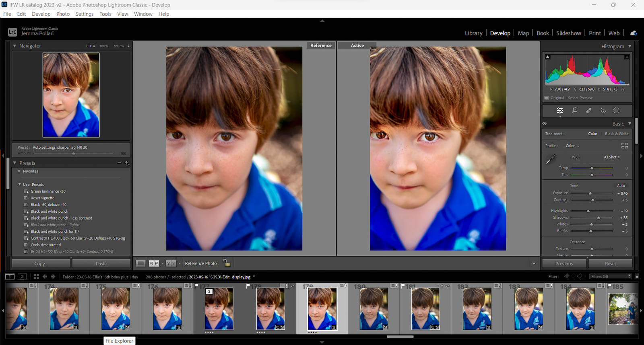Screen dimensions: 644x345
Task: Switch to Reference View R|A button
Action: pyautogui.click(x=154, y=263)
